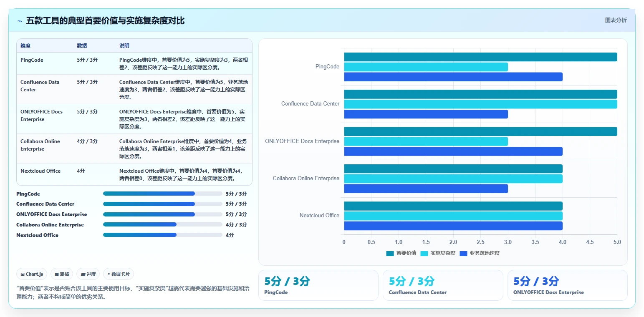
Task: Open the Confluence Data Center data card
Action: (x=443, y=285)
